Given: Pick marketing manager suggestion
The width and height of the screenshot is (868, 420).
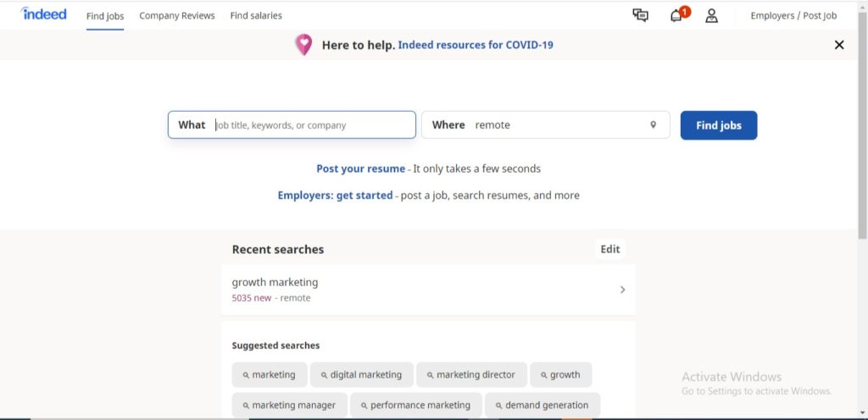Looking at the screenshot, I should 290,405.
